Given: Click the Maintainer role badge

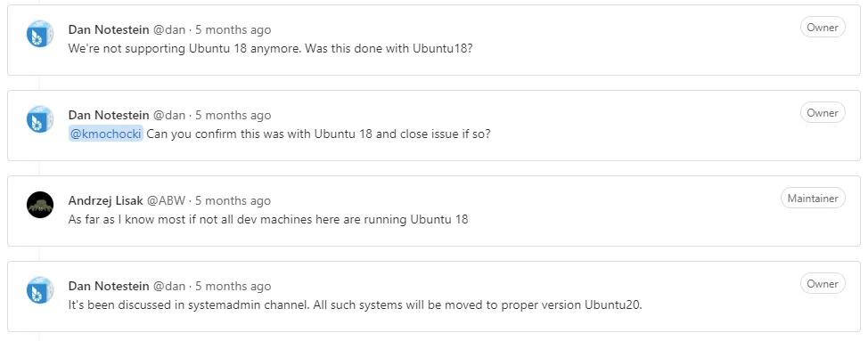Looking at the screenshot, I should pyautogui.click(x=814, y=198).
